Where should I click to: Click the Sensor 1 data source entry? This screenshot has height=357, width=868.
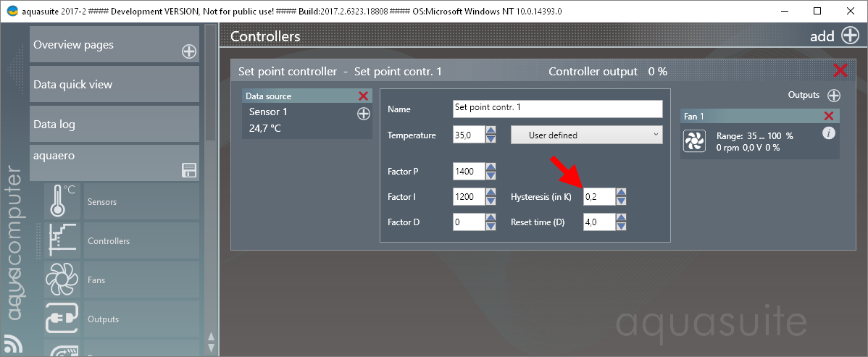307,120
